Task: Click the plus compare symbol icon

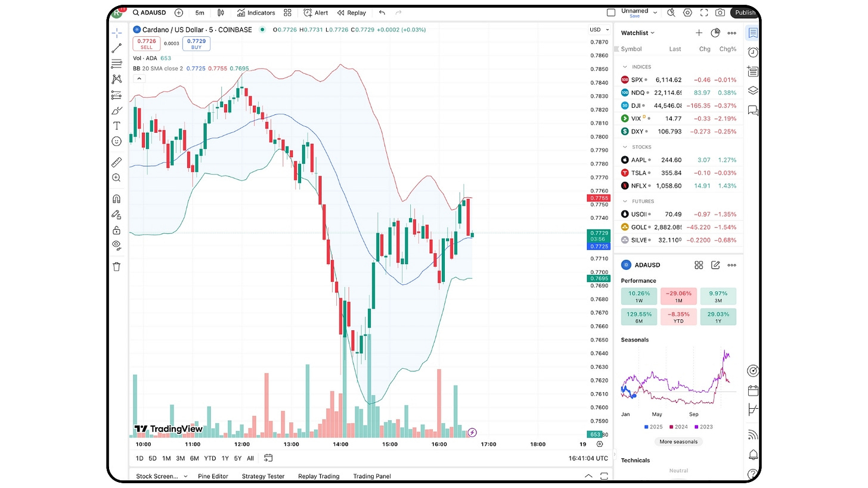Action: click(179, 13)
